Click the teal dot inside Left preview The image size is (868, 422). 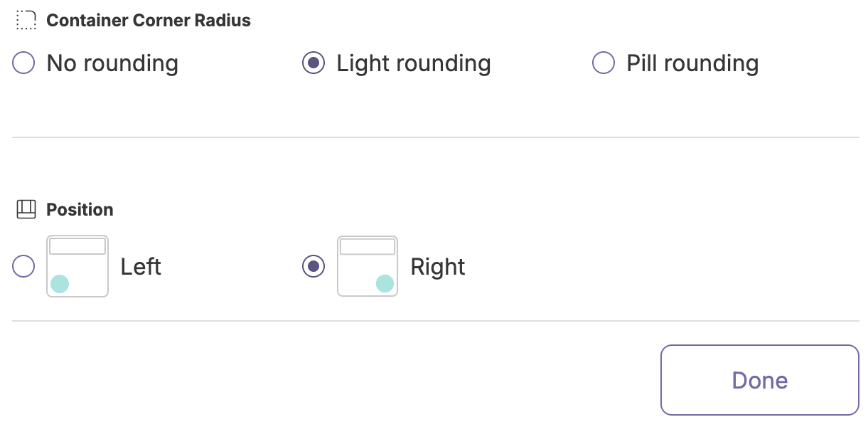[61, 283]
